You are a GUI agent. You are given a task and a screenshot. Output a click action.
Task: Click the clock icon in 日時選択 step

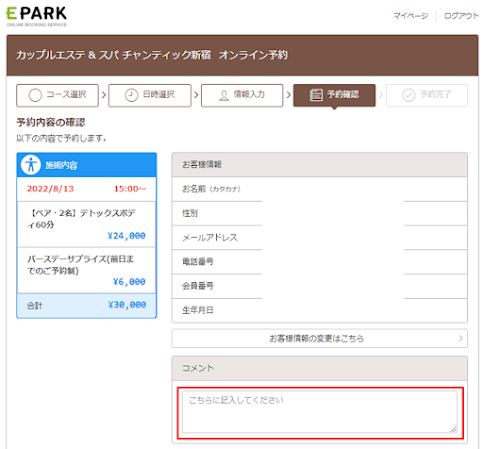coord(131,95)
